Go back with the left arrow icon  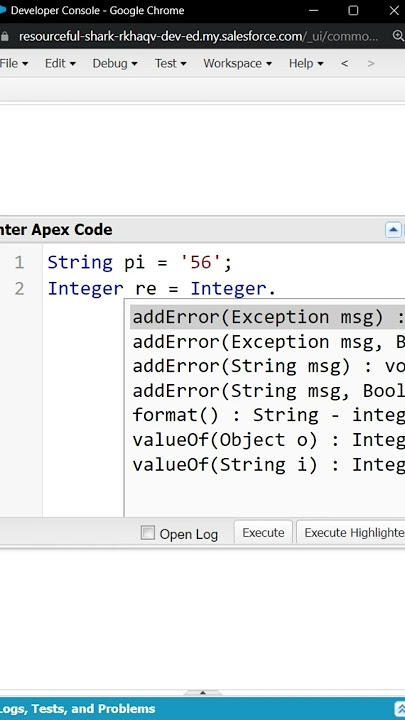click(344, 63)
